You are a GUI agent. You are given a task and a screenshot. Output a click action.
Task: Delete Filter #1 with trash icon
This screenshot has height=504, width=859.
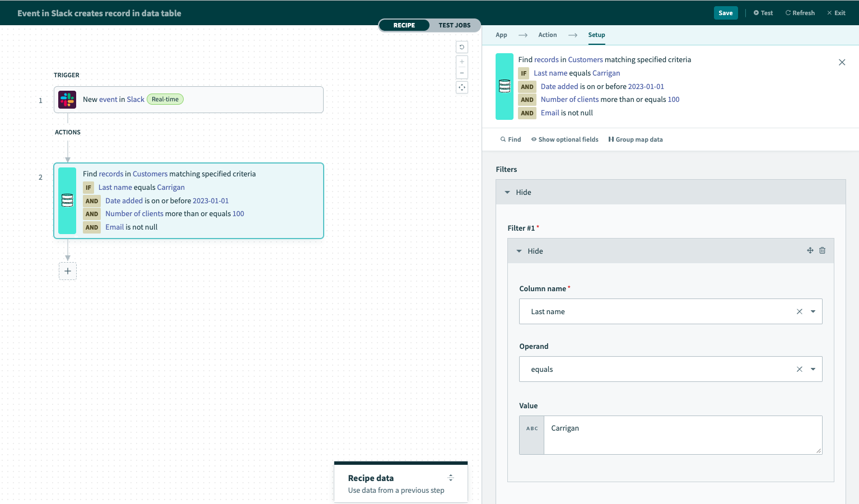point(822,251)
